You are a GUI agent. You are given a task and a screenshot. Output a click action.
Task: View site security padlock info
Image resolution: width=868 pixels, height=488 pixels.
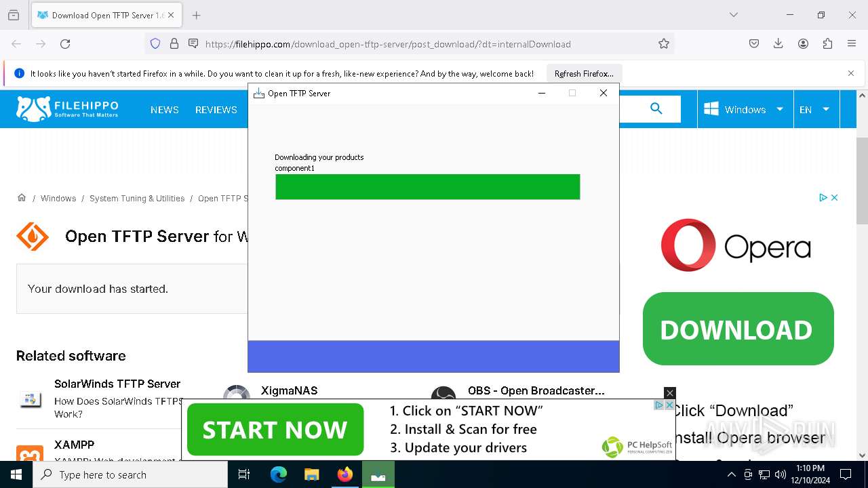point(174,44)
